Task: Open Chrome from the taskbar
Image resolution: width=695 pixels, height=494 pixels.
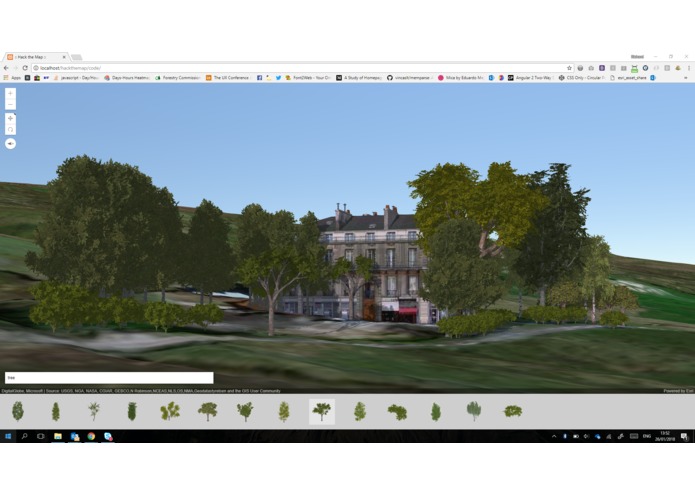Action: tap(91, 436)
